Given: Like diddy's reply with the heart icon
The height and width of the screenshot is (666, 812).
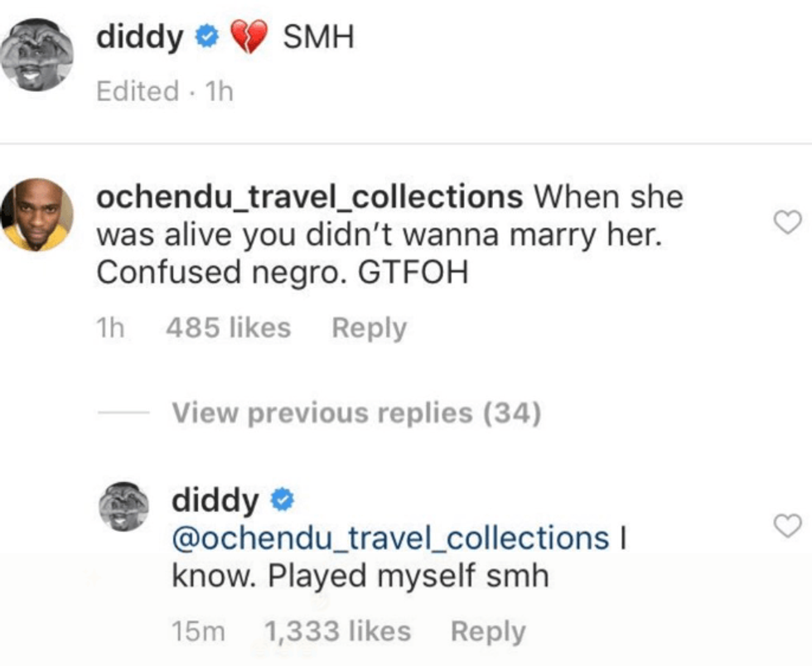Looking at the screenshot, I should (x=790, y=524).
